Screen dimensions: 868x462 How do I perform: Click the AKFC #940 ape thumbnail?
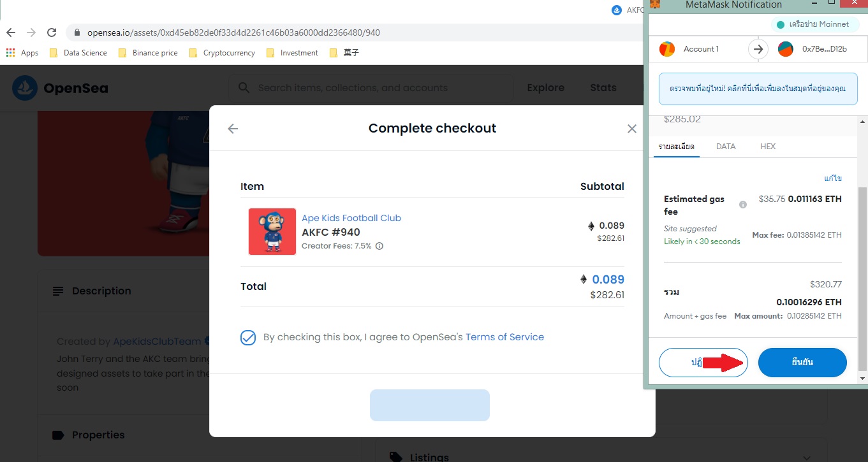point(272,232)
